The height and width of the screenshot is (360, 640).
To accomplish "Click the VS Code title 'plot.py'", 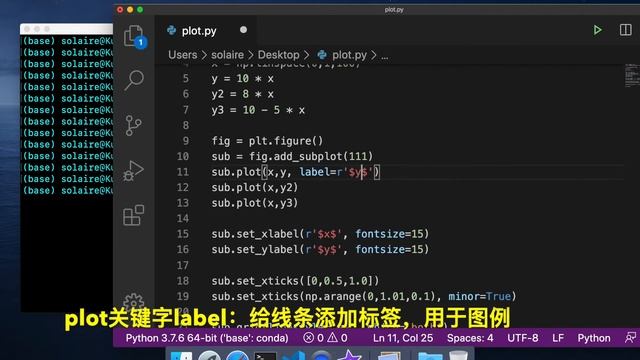I will [394, 9].
